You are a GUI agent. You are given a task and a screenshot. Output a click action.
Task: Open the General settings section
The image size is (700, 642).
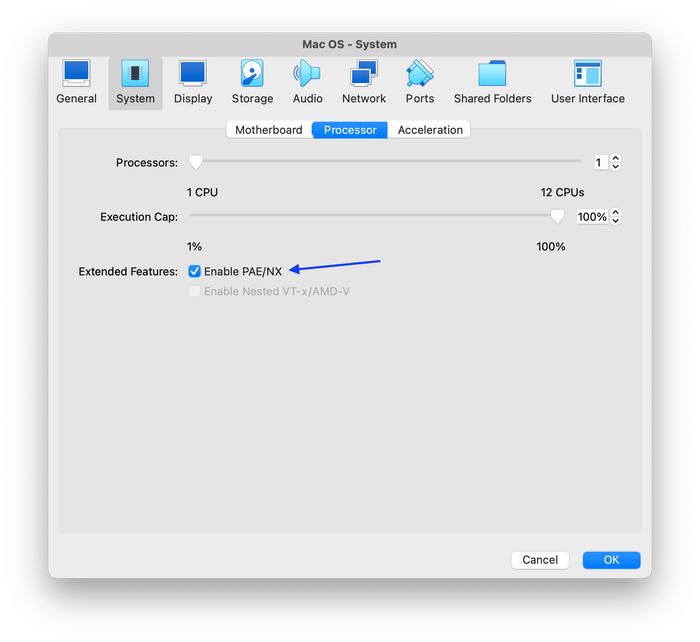pos(76,83)
